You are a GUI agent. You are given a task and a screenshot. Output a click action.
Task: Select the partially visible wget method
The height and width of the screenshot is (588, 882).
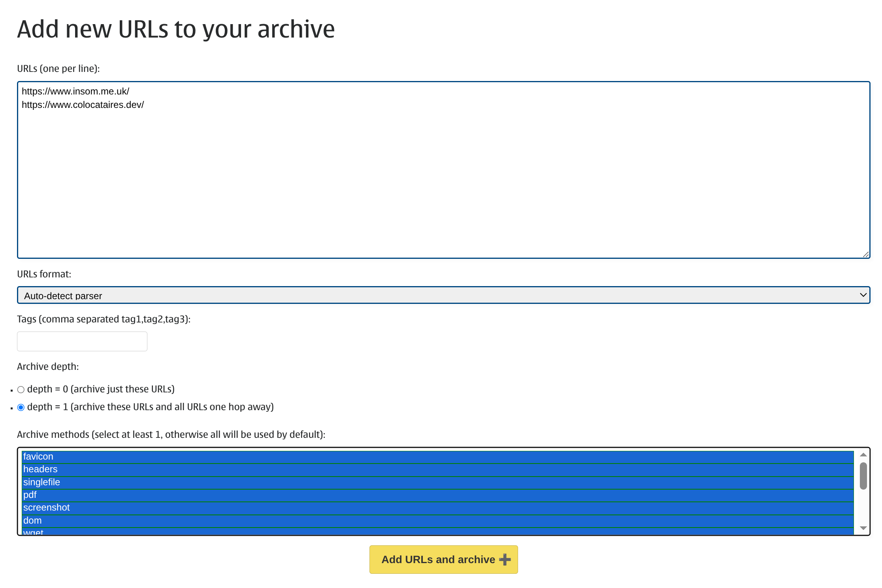[x=33, y=532]
